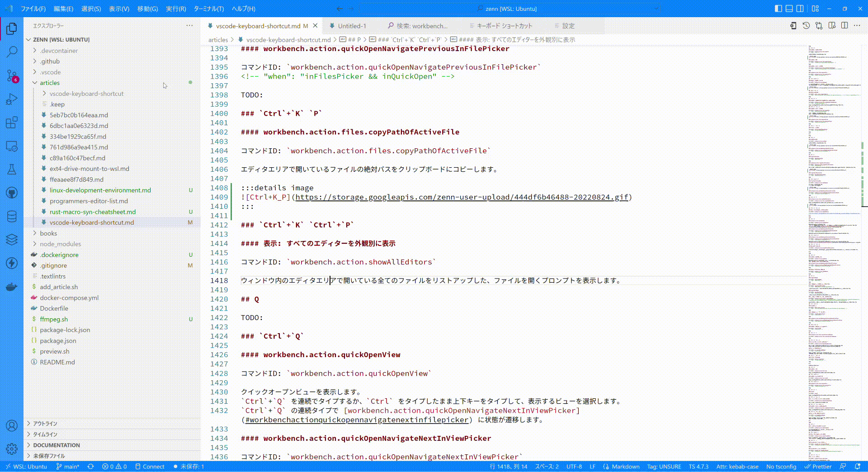This screenshot has width=868, height=472.
Task: Open the Explorer view in activity bar
Action: 12,29
